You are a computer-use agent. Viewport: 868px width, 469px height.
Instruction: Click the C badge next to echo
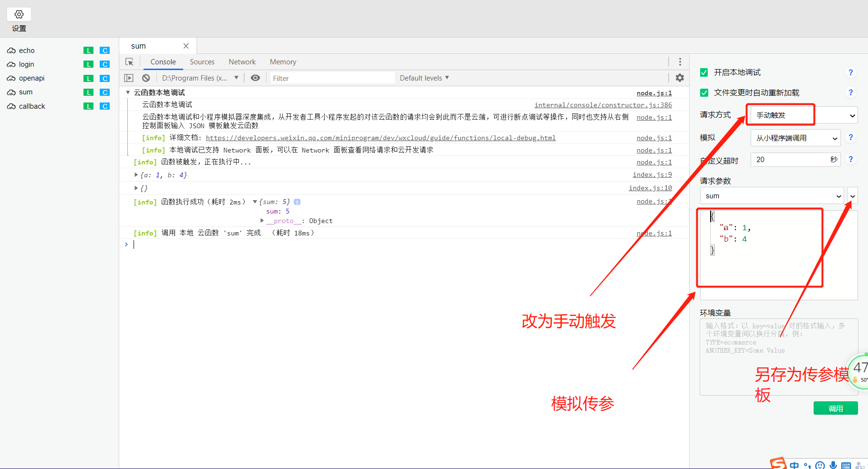[x=104, y=50]
